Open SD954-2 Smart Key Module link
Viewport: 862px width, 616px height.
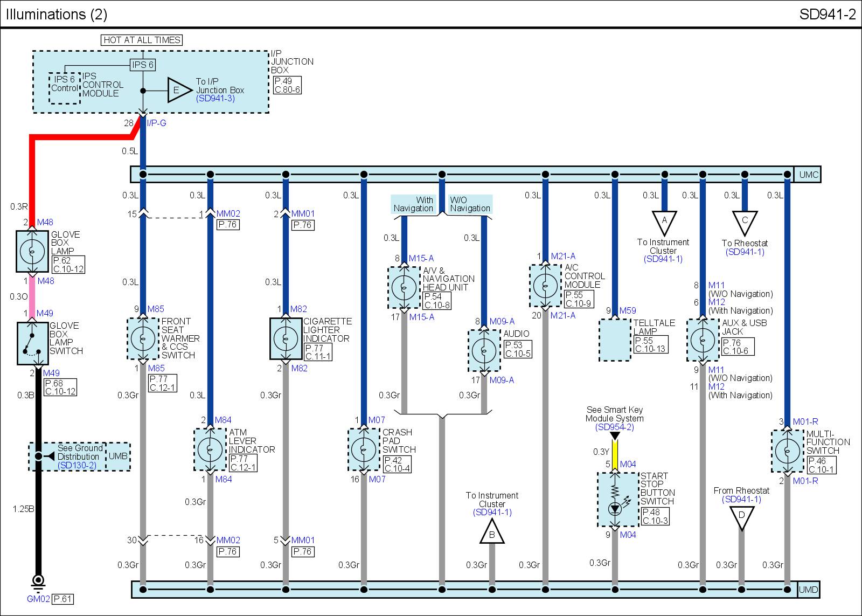[x=615, y=427]
